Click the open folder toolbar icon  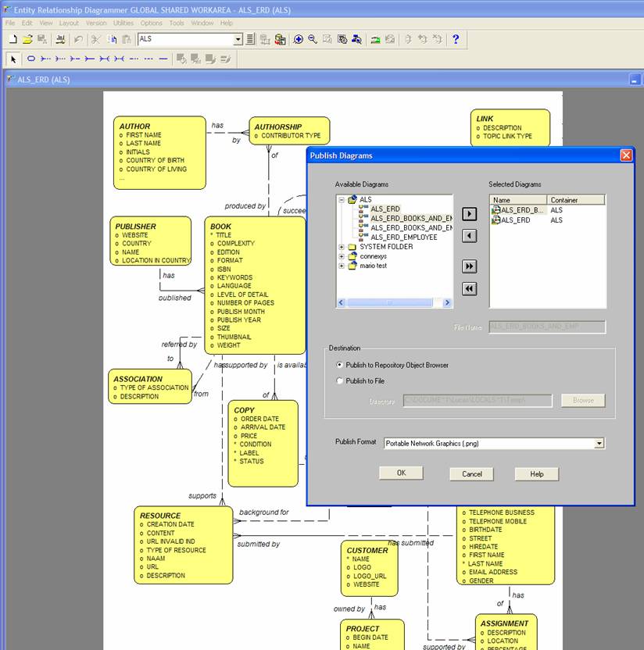(x=27, y=39)
